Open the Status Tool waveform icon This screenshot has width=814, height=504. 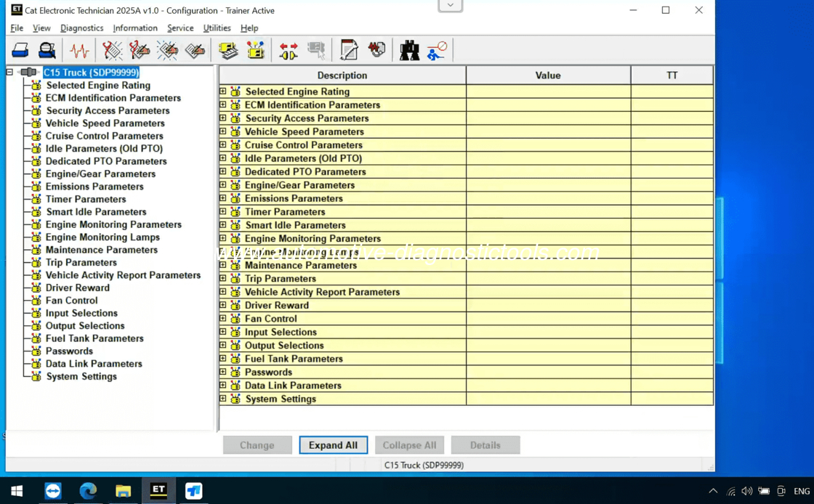click(x=79, y=50)
